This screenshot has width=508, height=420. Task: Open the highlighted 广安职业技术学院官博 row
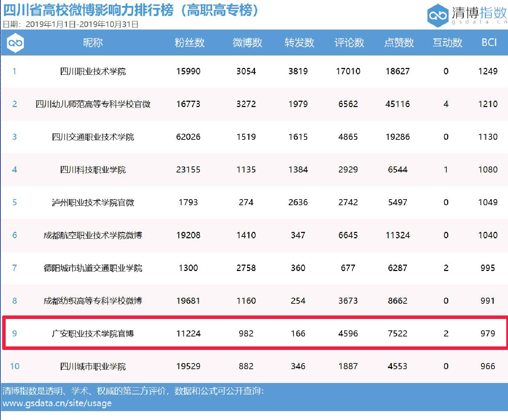point(93,334)
